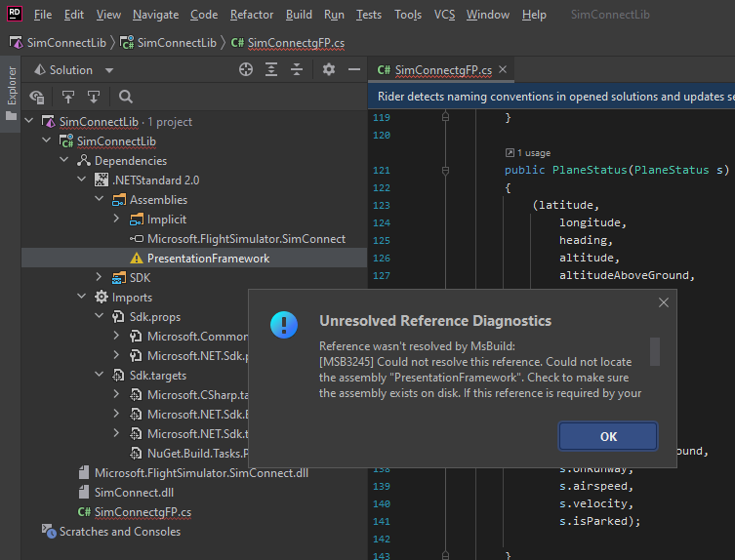
Task: Hide the Solution panel with minimize icon
Action: click(x=352, y=70)
